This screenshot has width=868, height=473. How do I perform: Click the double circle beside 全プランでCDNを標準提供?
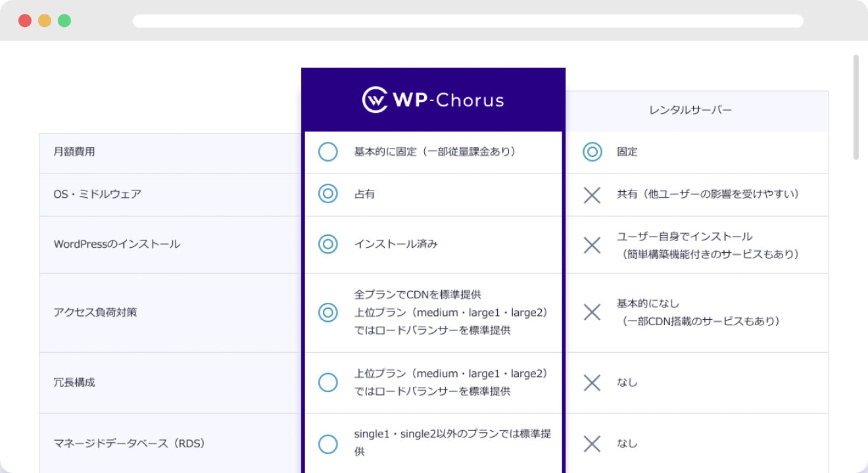[x=327, y=312]
